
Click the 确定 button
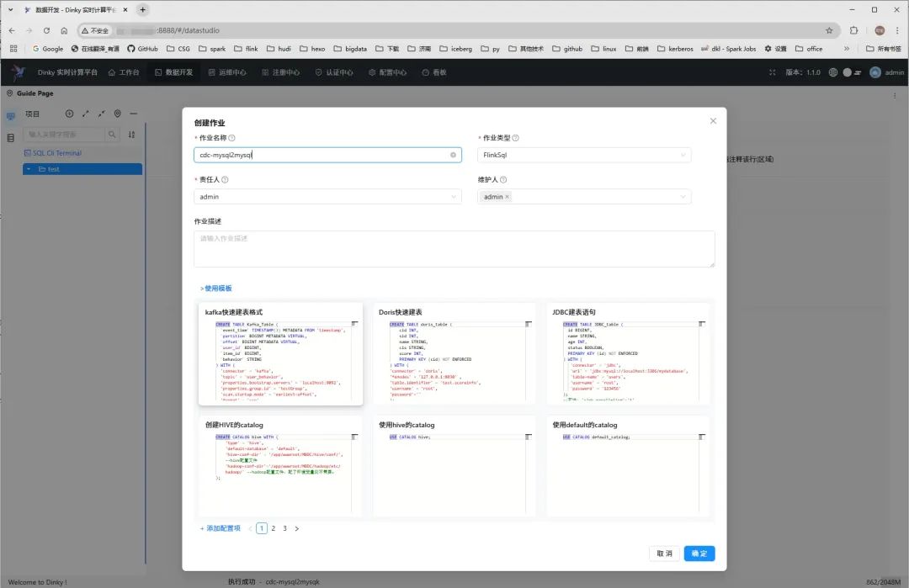699,554
